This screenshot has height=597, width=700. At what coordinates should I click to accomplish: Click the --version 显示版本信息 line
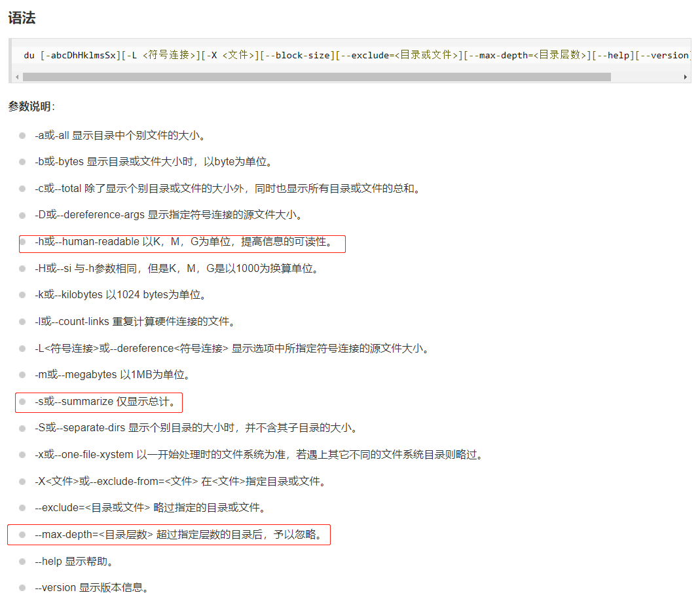pyautogui.click(x=92, y=588)
